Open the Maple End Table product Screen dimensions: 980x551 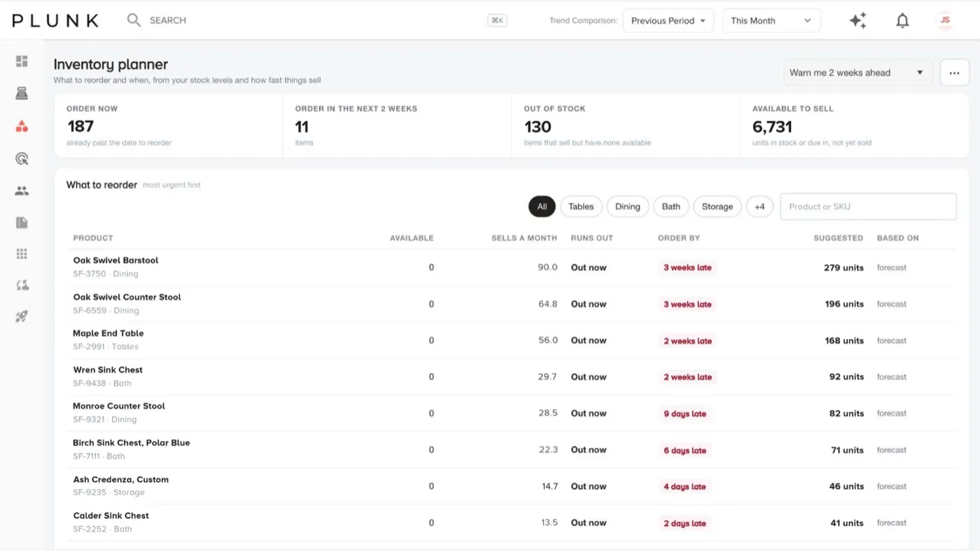point(108,333)
